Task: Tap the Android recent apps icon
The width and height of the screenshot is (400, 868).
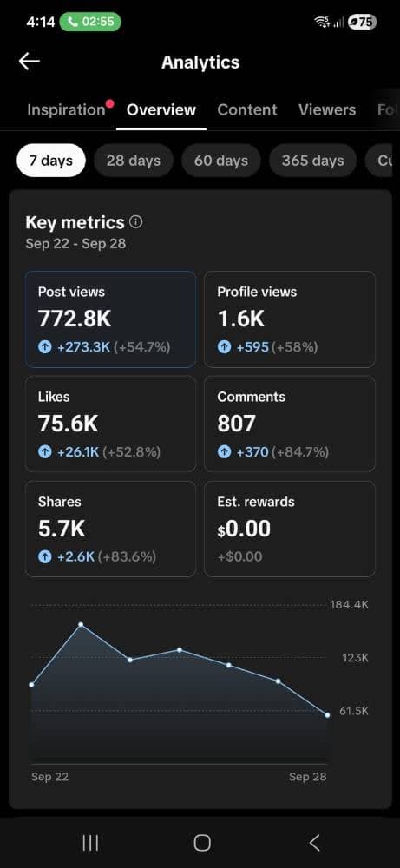Action: tap(90, 843)
